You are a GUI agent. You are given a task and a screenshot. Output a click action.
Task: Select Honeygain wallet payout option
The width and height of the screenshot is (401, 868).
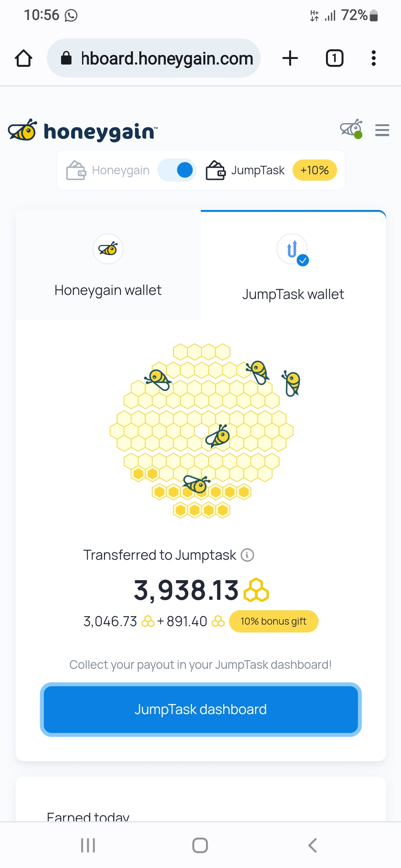pyautogui.click(x=108, y=170)
